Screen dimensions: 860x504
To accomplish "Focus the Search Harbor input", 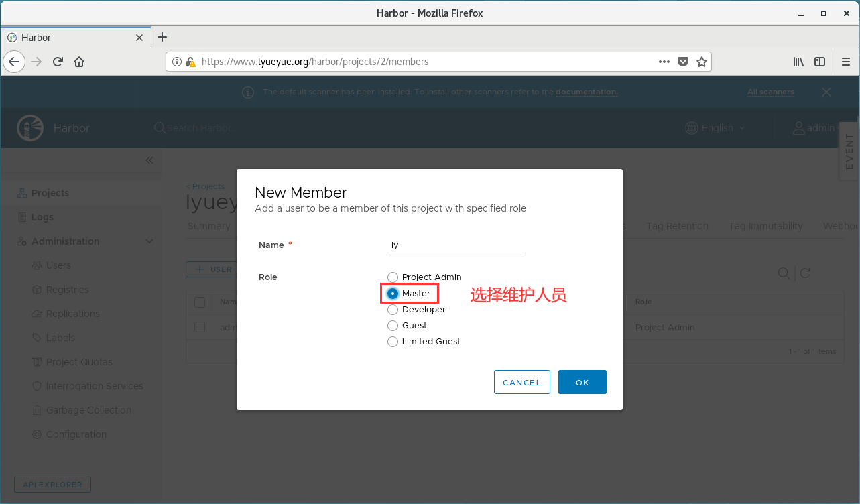I will click(200, 128).
